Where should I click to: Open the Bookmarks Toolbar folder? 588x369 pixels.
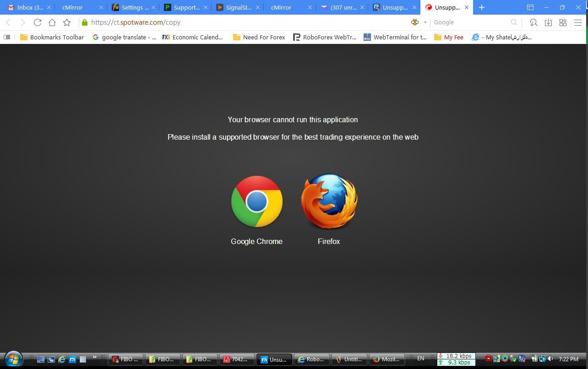[52, 37]
